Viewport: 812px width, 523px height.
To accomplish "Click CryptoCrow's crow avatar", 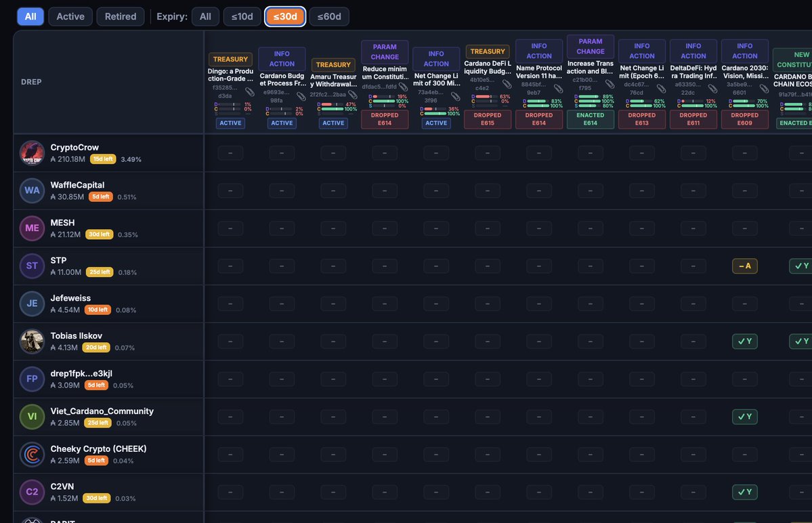I will click(x=32, y=152).
